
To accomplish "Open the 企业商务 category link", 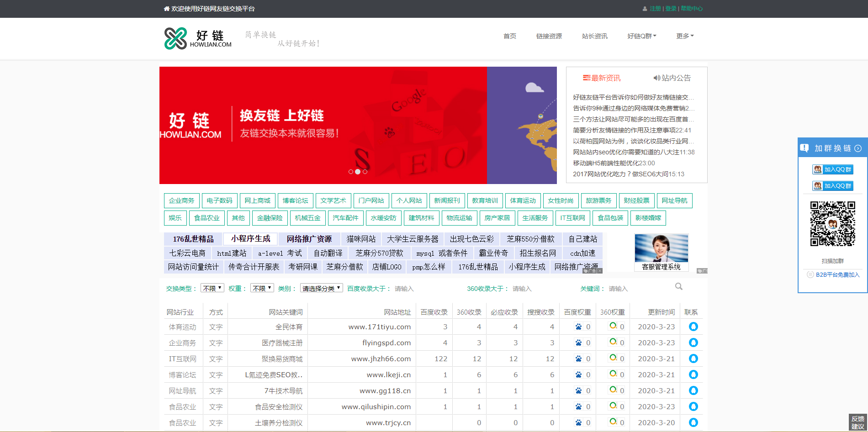I will point(181,200).
